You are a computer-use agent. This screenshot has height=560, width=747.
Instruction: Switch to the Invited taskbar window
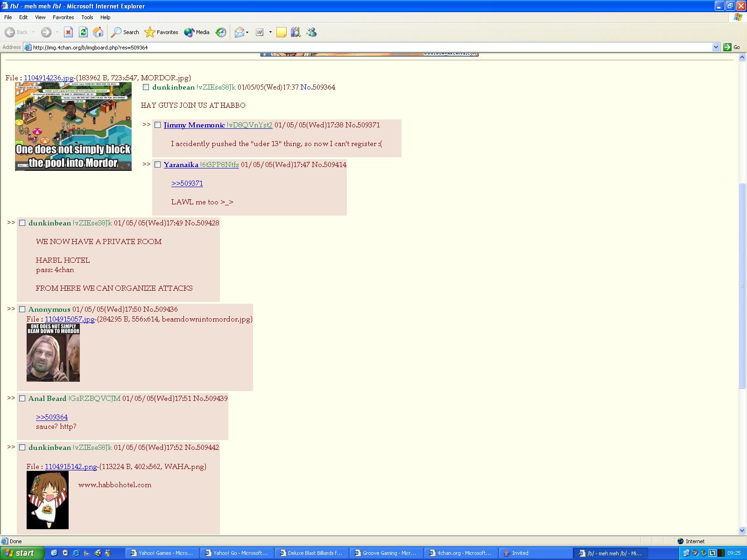536,553
